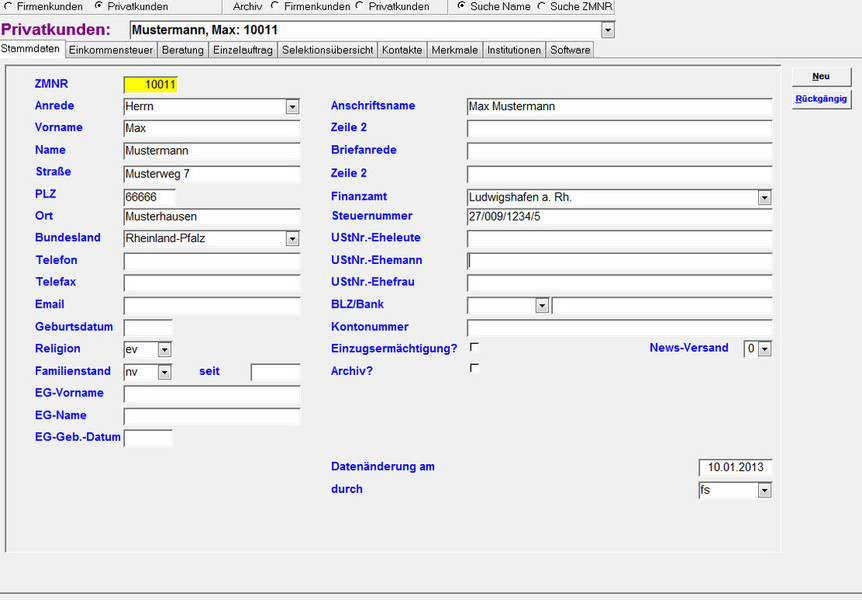Switch to the Kontakte tab

(x=402, y=50)
